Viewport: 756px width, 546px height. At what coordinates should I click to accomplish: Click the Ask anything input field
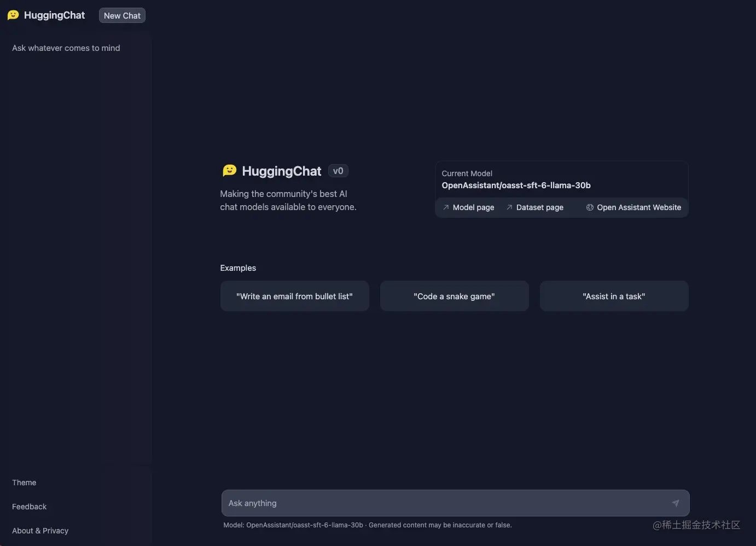point(455,503)
